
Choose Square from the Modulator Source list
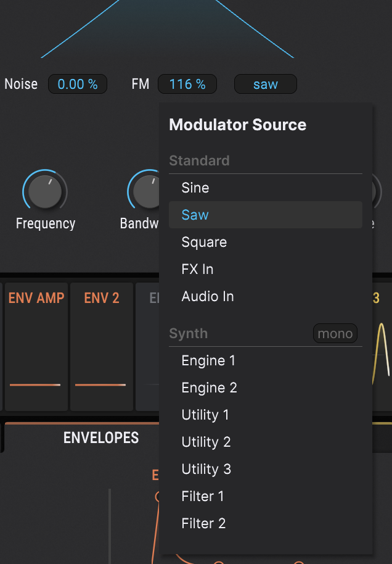(x=203, y=242)
